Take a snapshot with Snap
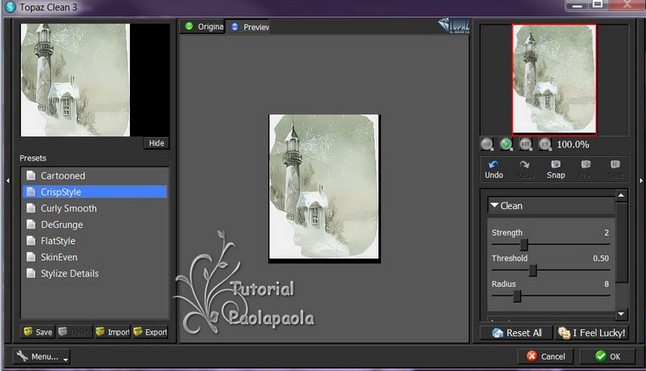The height and width of the screenshot is (371, 646). 555,169
